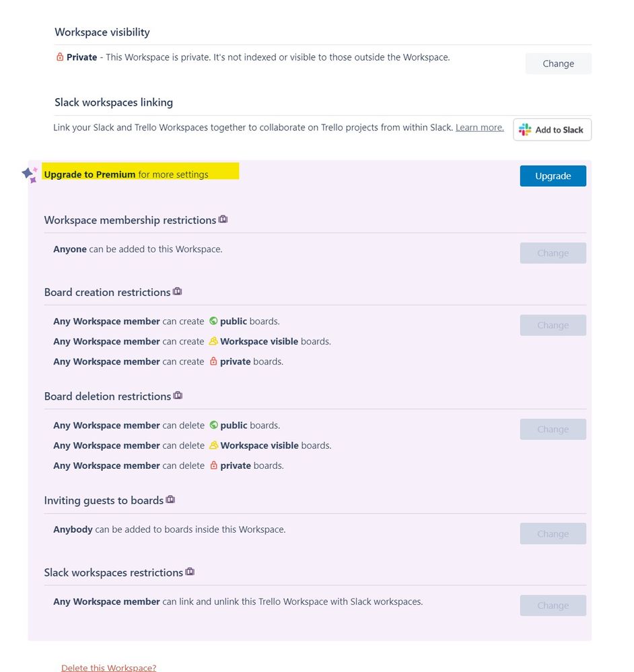Screen dimensions: 634x672
Task: Click Change for Board creation restrictions
Action: (553, 325)
